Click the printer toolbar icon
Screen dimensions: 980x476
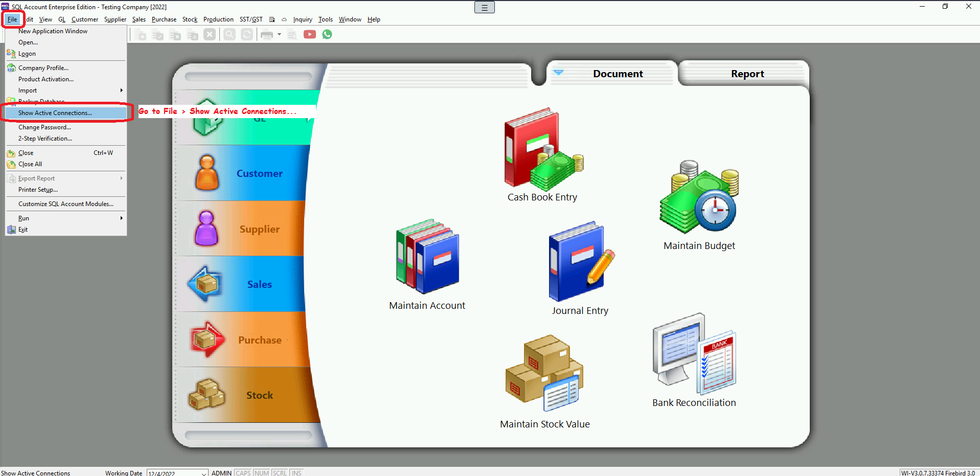pyautogui.click(x=267, y=35)
